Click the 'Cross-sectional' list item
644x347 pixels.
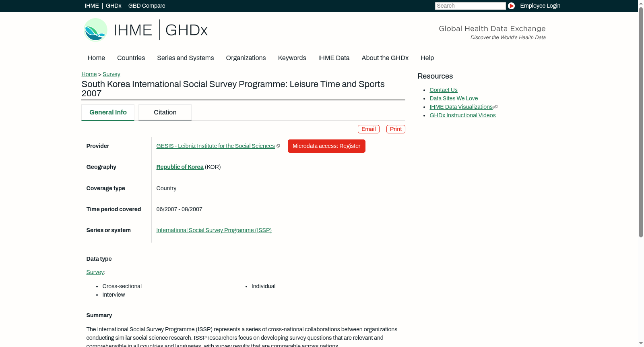pos(122,286)
